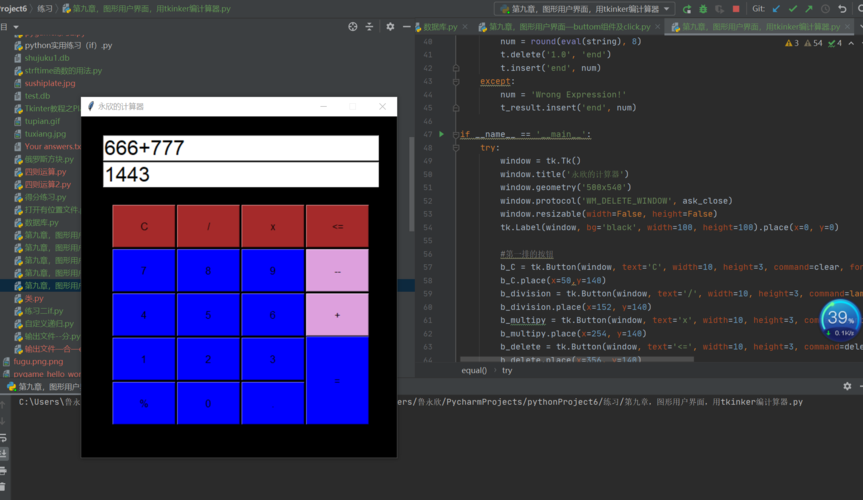Click the equal() breadcrumb below the editor
This screenshot has height=500, width=863.
point(474,370)
